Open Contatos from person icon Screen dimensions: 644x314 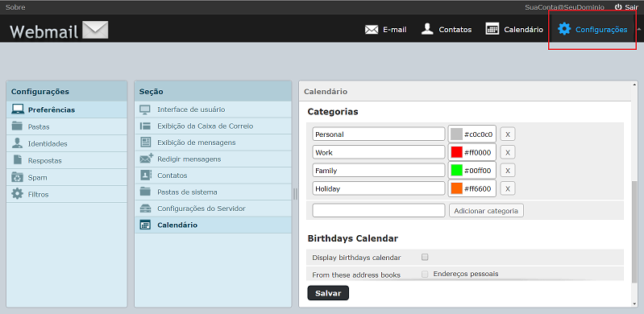[427, 29]
